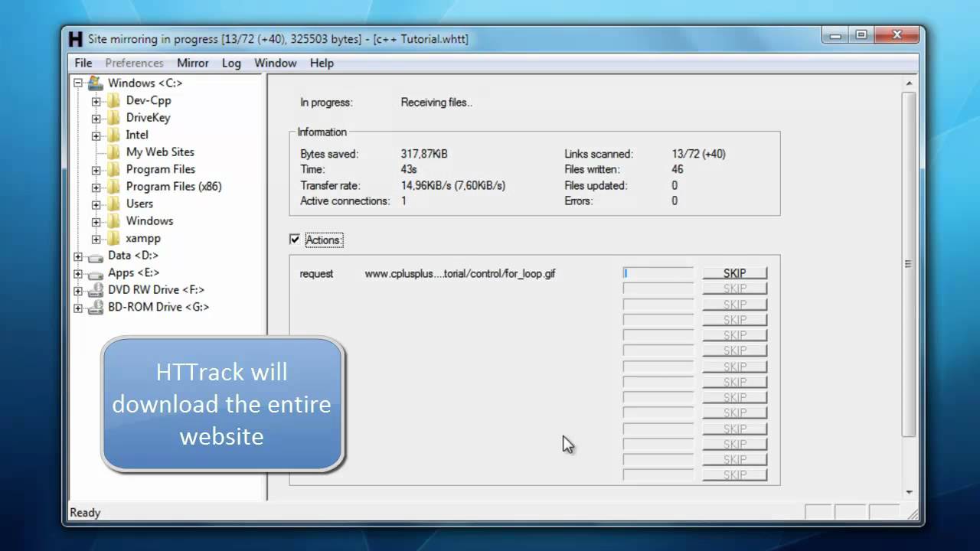The height and width of the screenshot is (551, 980).
Task: Click the Dev-Cpp folder icon
Action: (x=113, y=100)
